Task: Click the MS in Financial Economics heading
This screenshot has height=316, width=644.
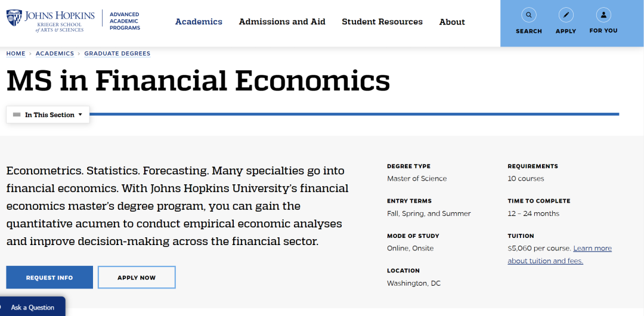Action: click(x=198, y=81)
